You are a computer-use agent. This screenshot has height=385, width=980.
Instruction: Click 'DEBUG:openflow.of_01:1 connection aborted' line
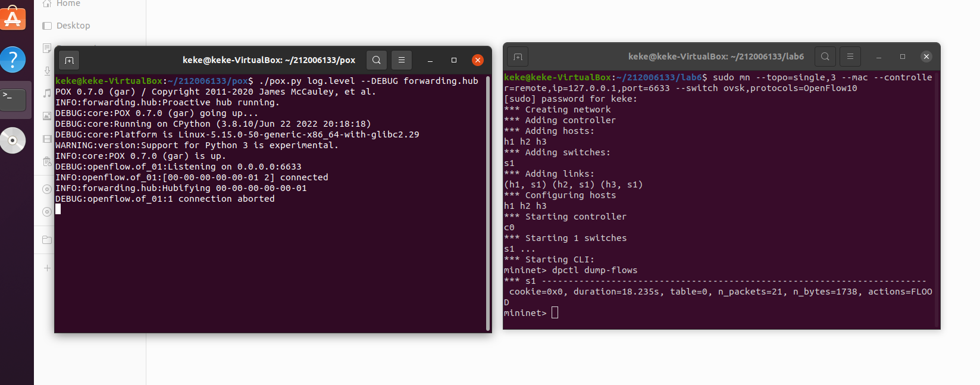(x=165, y=199)
